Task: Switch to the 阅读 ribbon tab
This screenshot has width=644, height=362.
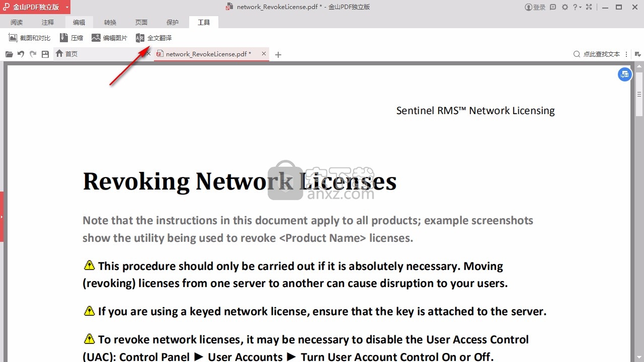Action: (x=17, y=23)
